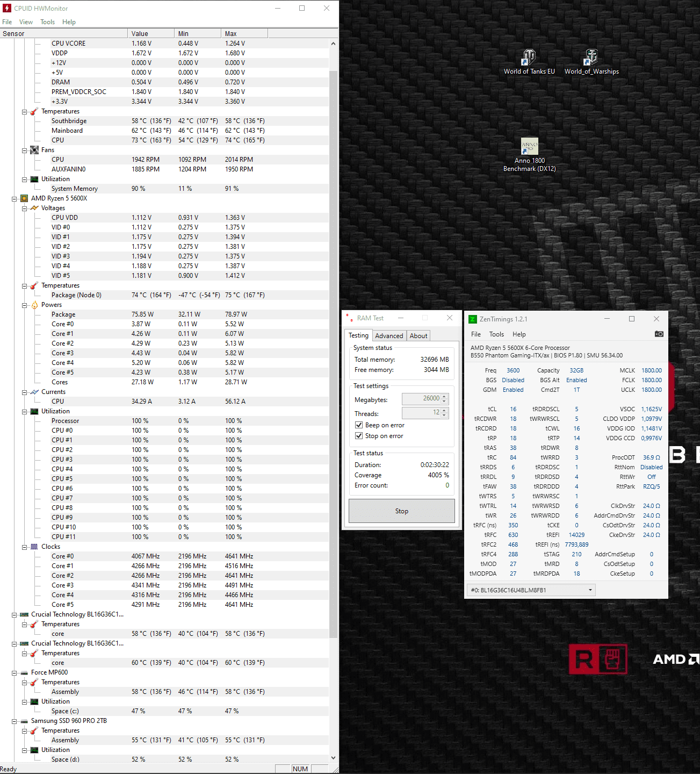Click the Ryzen Voltages node icon

34,208
